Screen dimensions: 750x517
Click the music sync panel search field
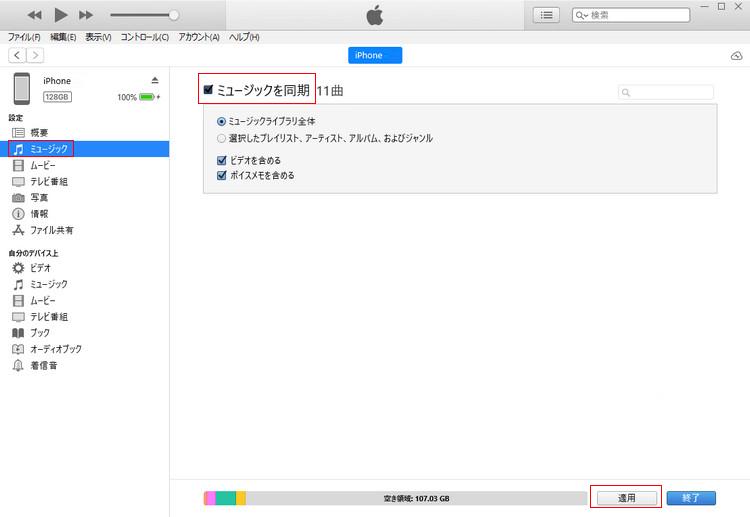[x=666, y=92]
